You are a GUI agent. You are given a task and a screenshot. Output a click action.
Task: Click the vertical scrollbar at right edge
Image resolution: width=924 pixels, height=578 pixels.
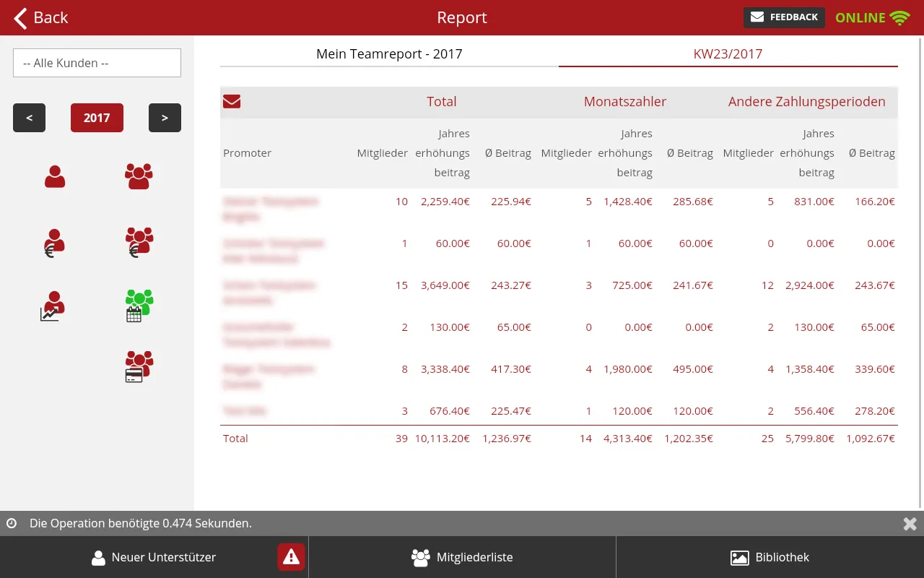coord(920,273)
